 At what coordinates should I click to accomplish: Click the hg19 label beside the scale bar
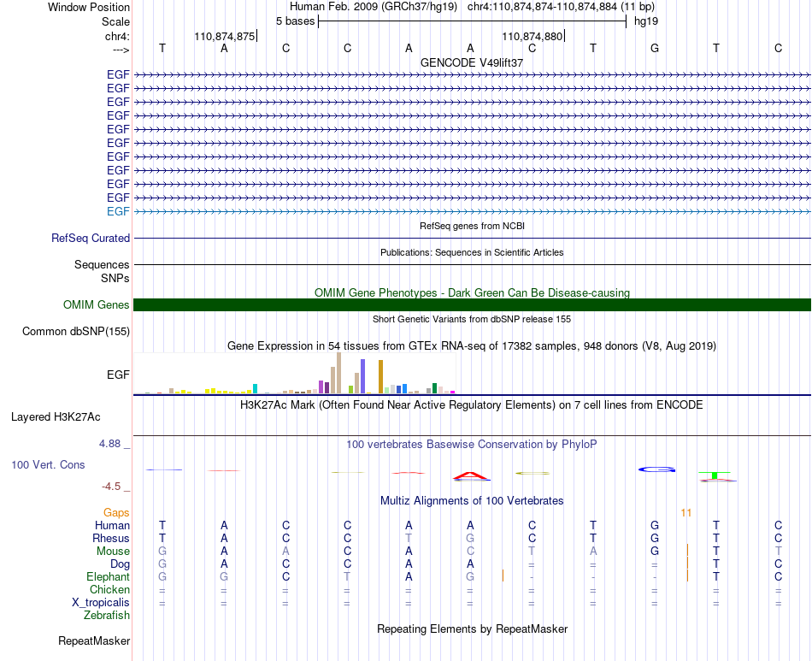(x=646, y=21)
